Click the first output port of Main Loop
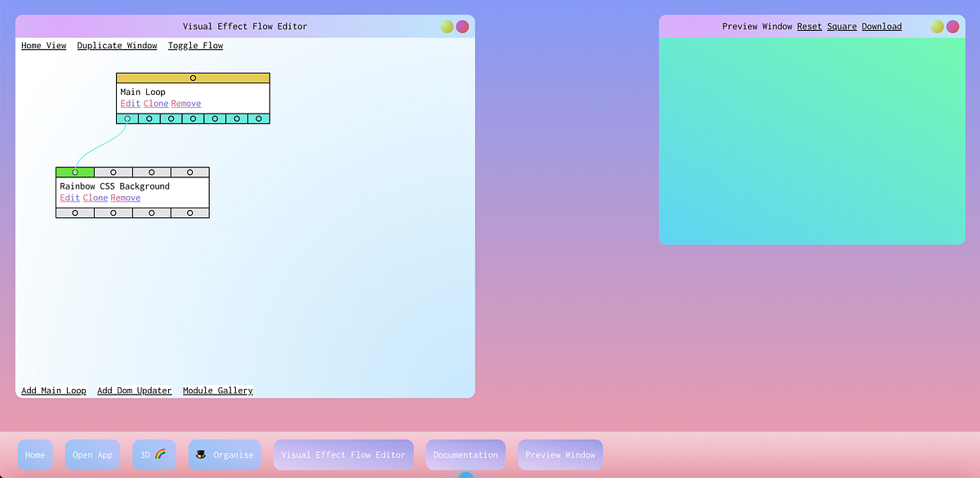Image resolution: width=980 pixels, height=478 pixels. (127, 118)
